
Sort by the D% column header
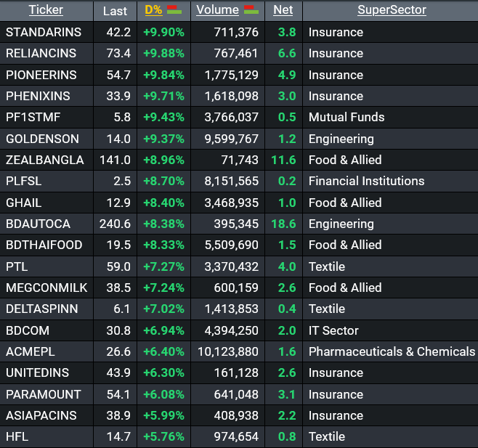click(153, 9)
